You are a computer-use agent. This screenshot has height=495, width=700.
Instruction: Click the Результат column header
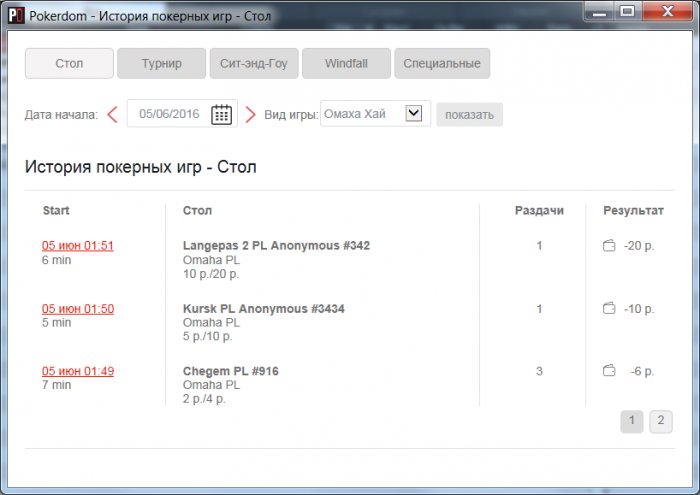tap(633, 211)
